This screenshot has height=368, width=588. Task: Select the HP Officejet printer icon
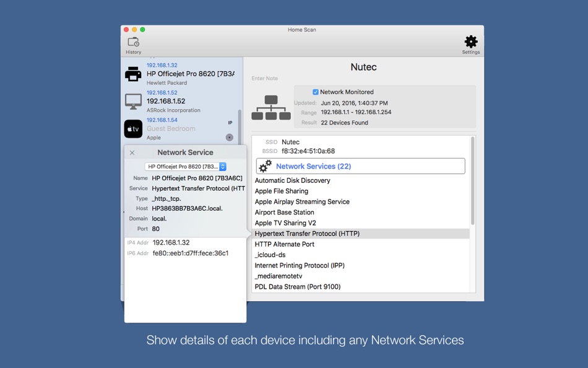pyautogui.click(x=133, y=74)
